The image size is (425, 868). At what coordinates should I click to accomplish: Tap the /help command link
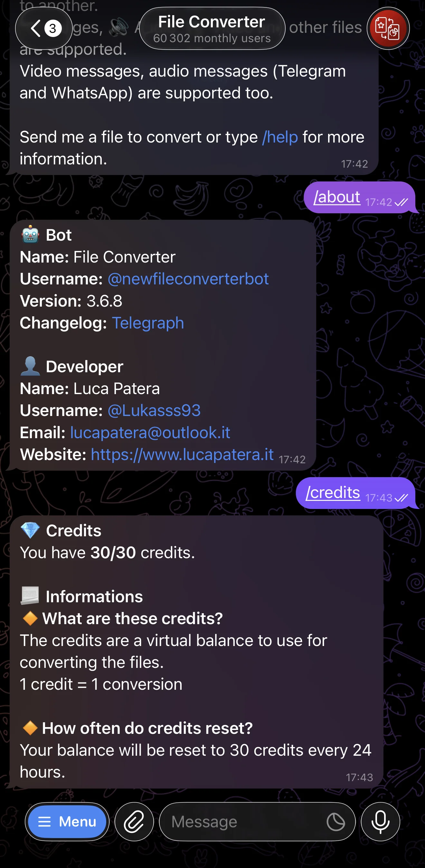tap(280, 137)
